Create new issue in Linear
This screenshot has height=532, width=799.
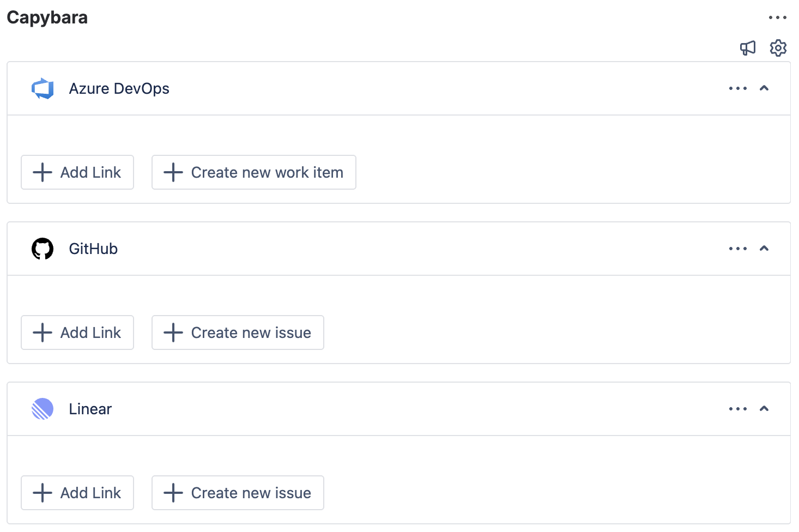pos(238,493)
